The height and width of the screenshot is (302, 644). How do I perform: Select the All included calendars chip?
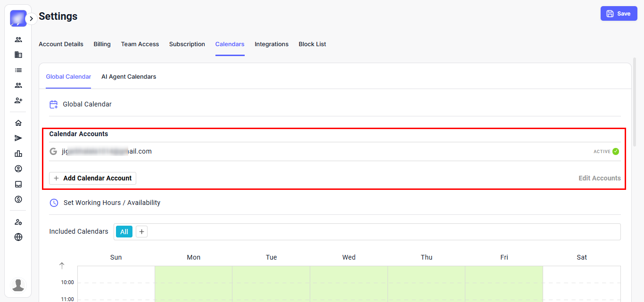pos(124,232)
